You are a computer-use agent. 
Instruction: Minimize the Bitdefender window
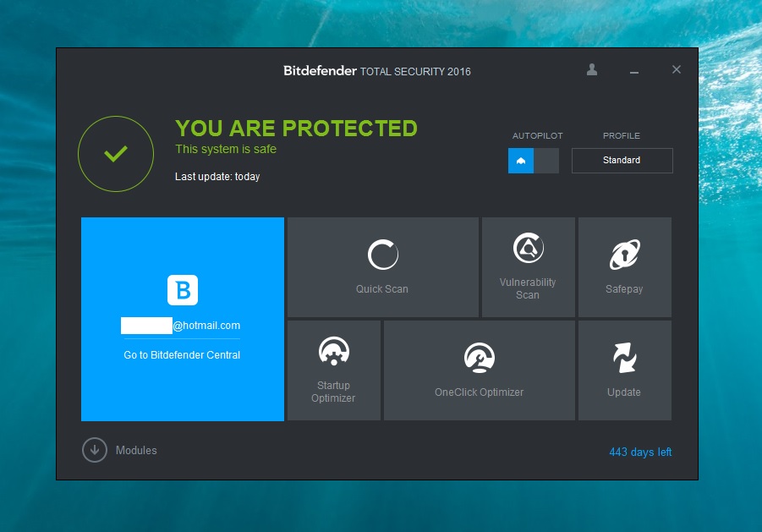click(x=634, y=71)
